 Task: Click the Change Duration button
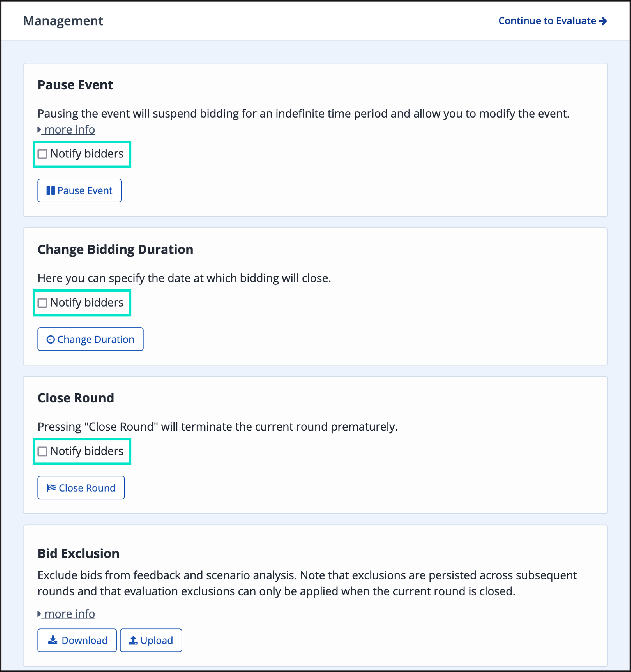pos(90,339)
